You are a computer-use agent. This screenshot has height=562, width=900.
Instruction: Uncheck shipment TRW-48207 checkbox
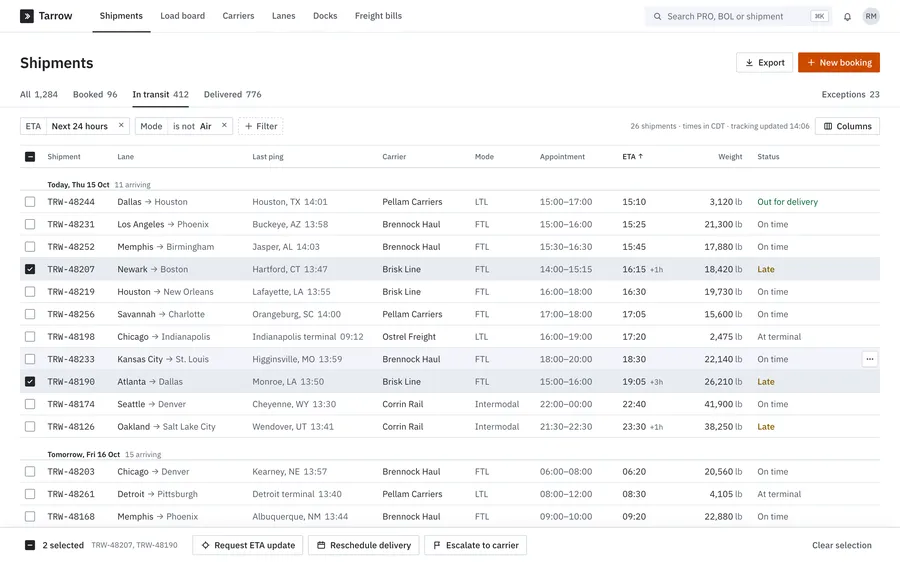tap(30, 269)
